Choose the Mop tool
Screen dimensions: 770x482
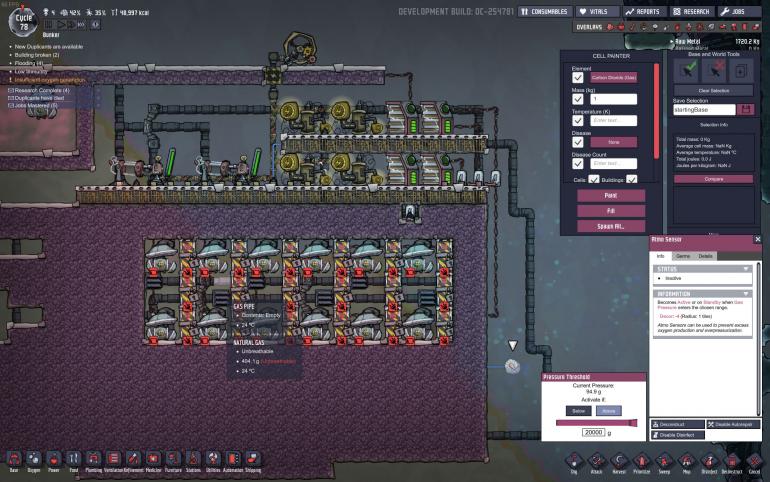[x=687, y=460]
